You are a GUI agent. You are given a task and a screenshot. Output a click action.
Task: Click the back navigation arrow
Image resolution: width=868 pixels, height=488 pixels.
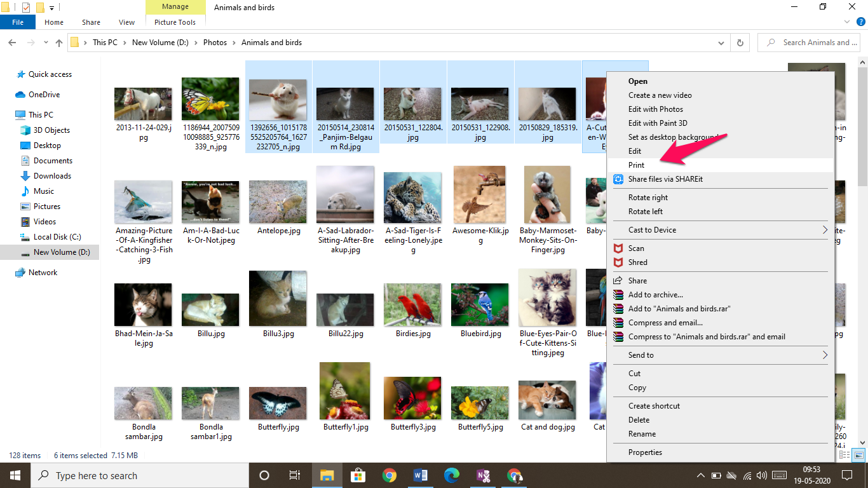(x=11, y=43)
